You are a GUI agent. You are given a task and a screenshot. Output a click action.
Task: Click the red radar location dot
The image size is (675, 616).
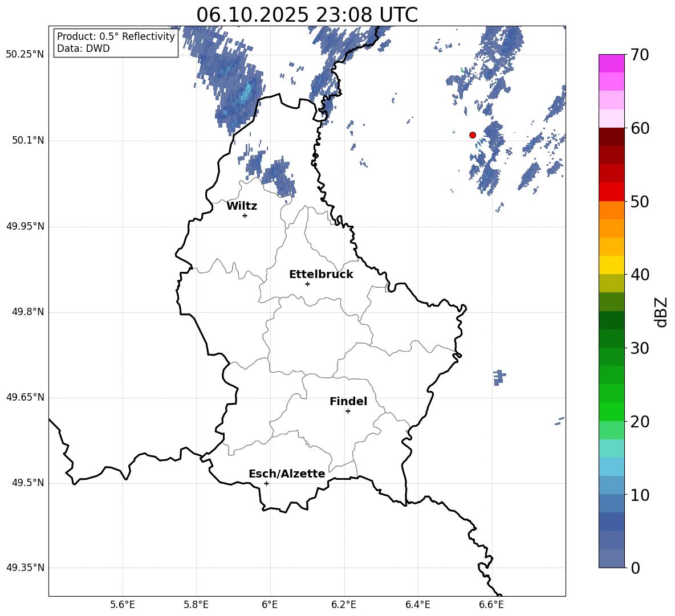tap(473, 135)
